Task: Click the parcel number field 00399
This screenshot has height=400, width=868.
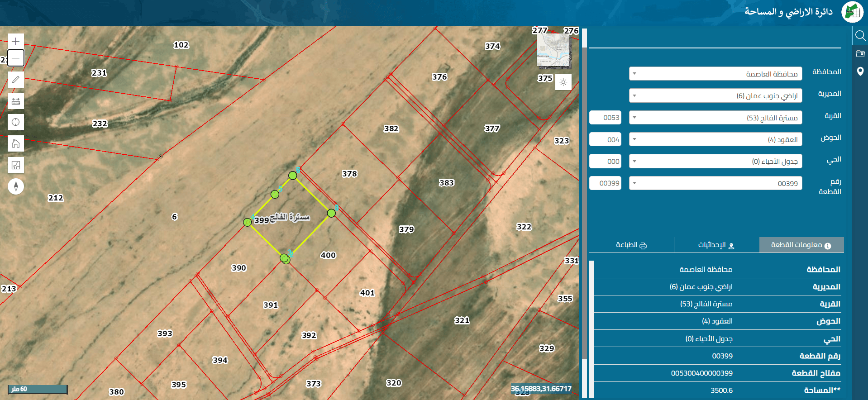Action: (605, 183)
